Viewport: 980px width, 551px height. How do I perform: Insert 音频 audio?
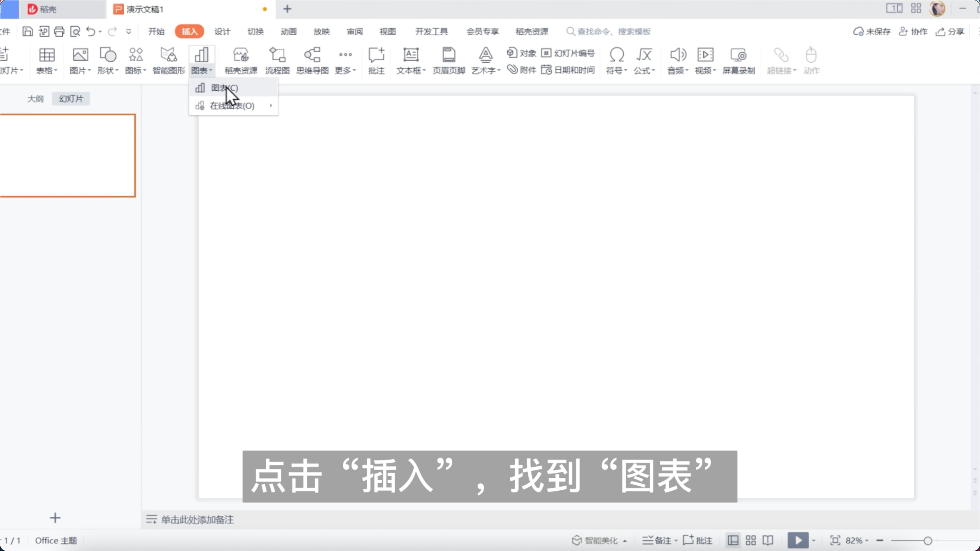click(678, 61)
